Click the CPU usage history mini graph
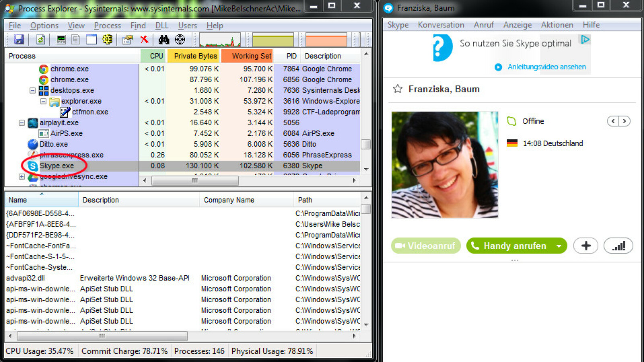 220,40
